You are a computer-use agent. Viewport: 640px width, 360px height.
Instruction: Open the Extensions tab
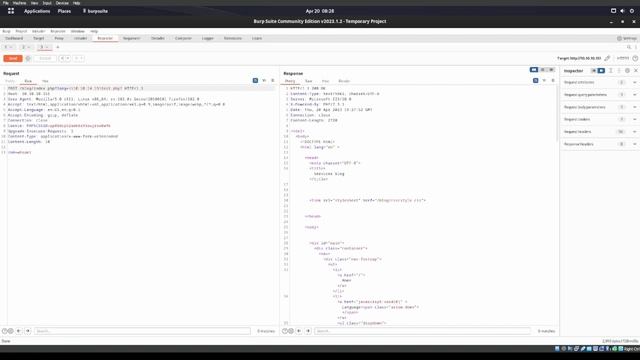tap(233, 38)
